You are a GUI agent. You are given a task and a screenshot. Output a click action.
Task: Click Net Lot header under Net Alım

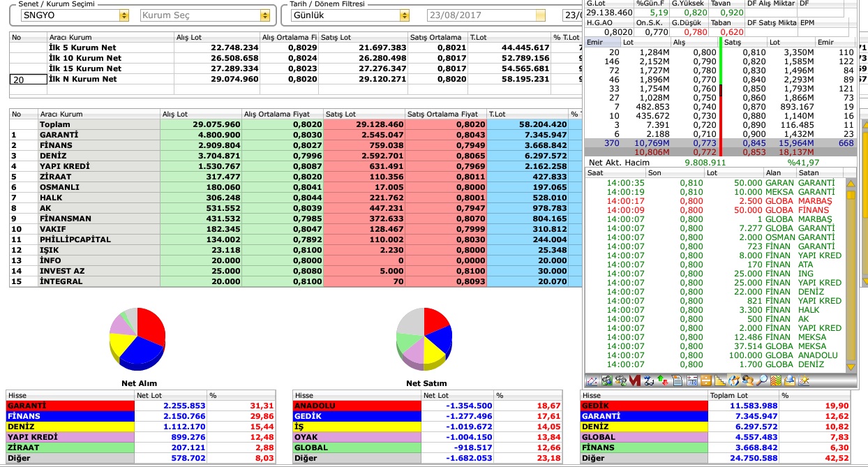[x=171, y=395]
